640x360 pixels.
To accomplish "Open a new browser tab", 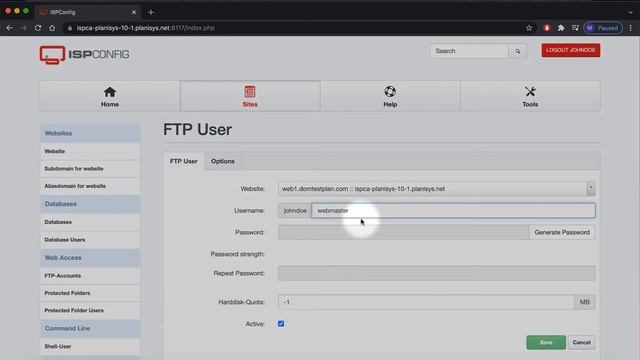I will tap(151, 12).
